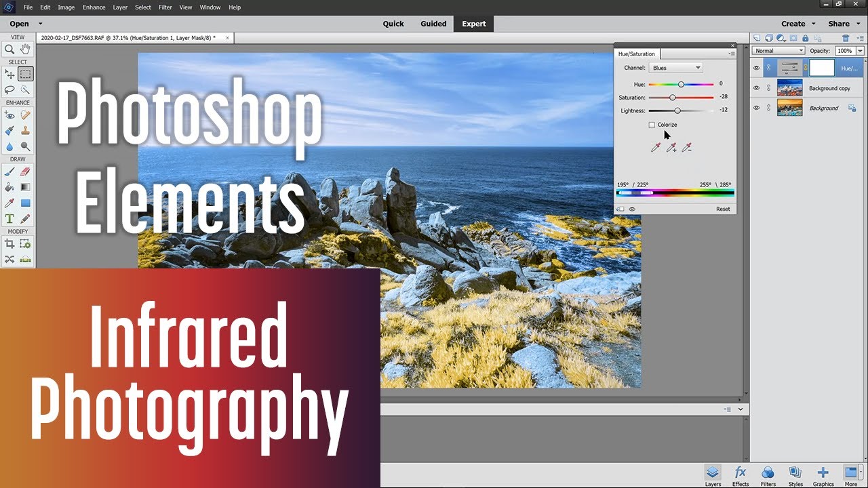This screenshot has height=488, width=868.
Task: Switch to the Guided tab
Action: (433, 24)
